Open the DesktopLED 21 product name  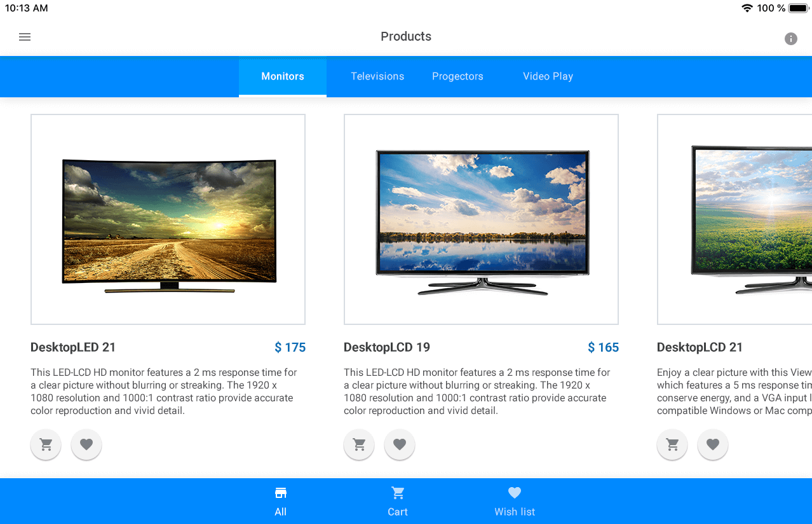[72, 347]
